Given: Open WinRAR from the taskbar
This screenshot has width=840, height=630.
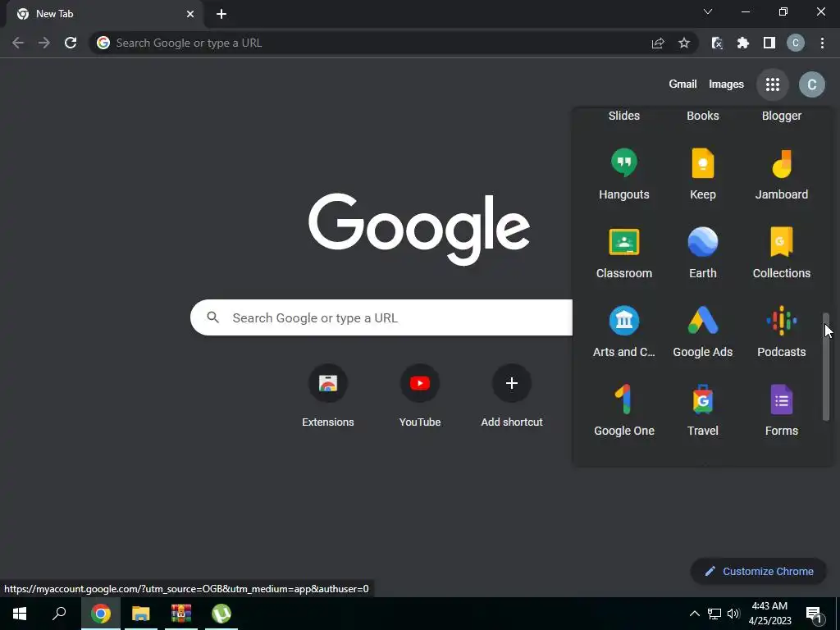Looking at the screenshot, I should tap(181, 614).
